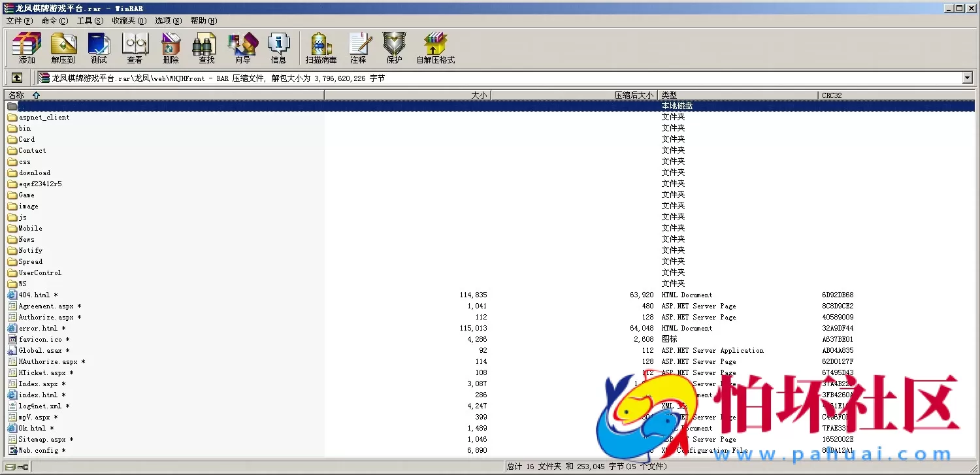This screenshot has height=475, width=980.
Task: Click the 添加 (Add) toolbar icon
Action: pyautogui.click(x=27, y=48)
